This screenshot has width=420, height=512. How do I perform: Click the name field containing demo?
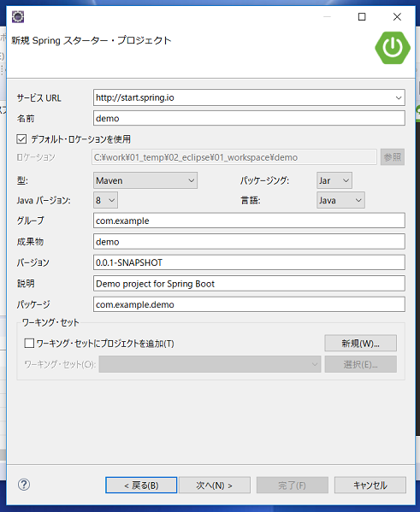click(249, 118)
